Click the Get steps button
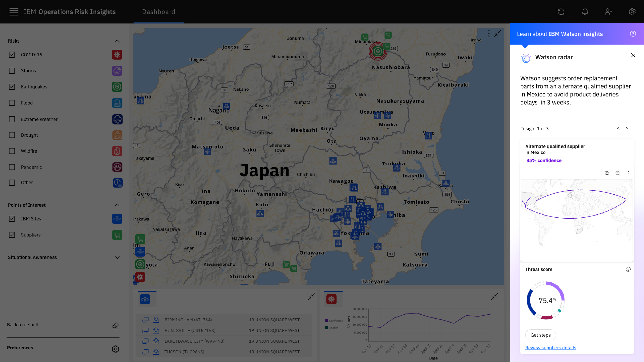The height and width of the screenshot is (362, 644). pyautogui.click(x=541, y=335)
